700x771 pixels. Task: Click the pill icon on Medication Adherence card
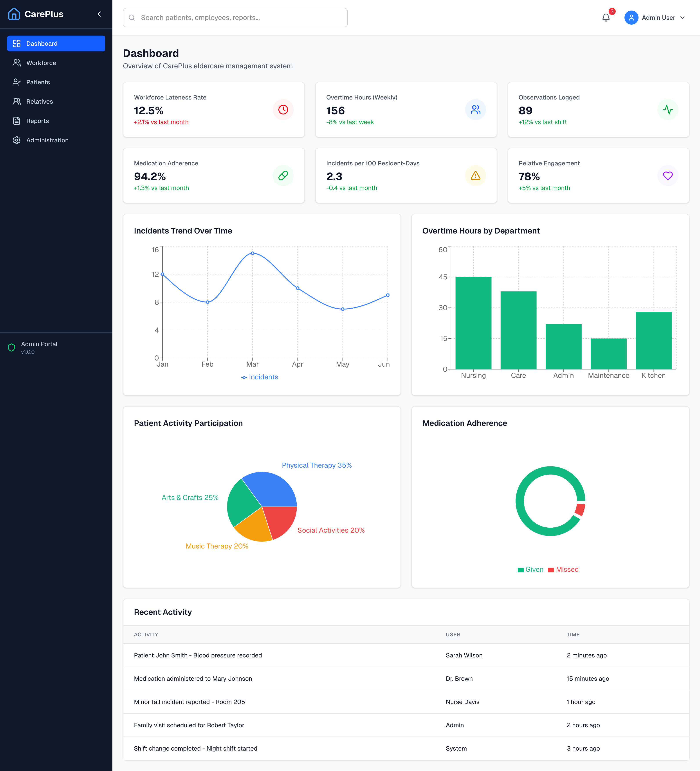click(283, 176)
